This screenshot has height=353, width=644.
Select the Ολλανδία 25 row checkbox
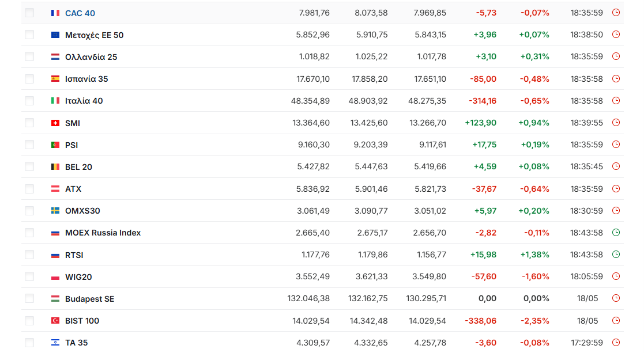29,56
